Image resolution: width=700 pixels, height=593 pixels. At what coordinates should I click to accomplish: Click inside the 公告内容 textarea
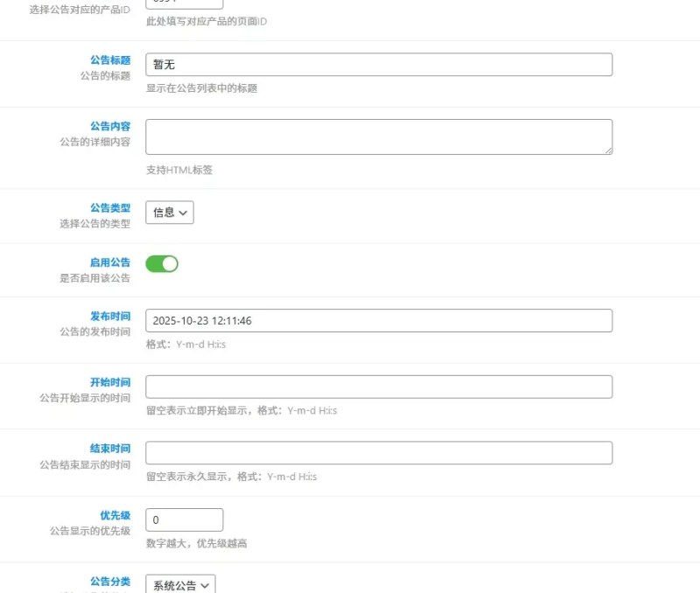coord(376,136)
